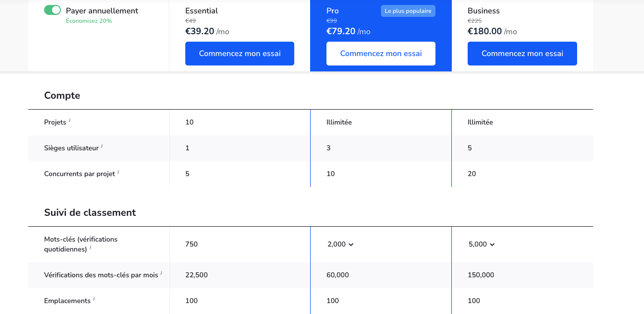Image resolution: width=644 pixels, height=314 pixels.
Task: Click the Pro plan name
Action: [x=332, y=11]
